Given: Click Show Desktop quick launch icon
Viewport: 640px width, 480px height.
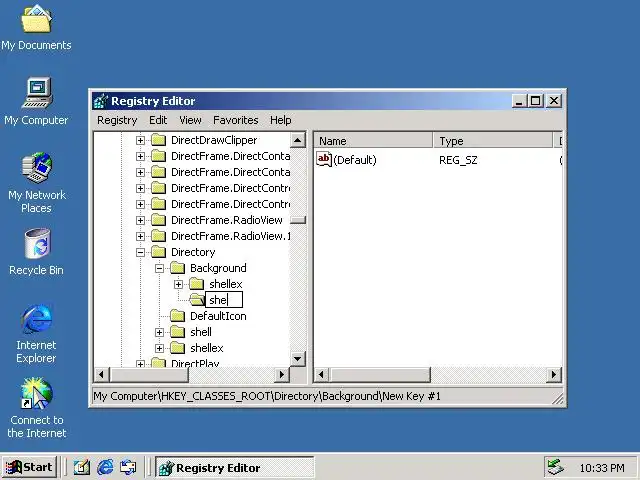Looking at the screenshot, I should (82, 467).
